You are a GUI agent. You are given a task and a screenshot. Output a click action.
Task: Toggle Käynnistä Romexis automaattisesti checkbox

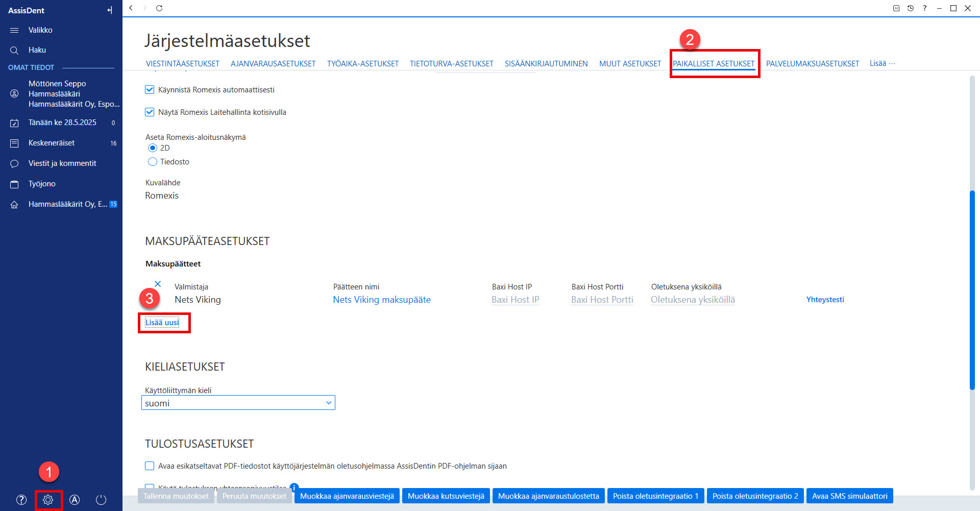click(x=150, y=90)
